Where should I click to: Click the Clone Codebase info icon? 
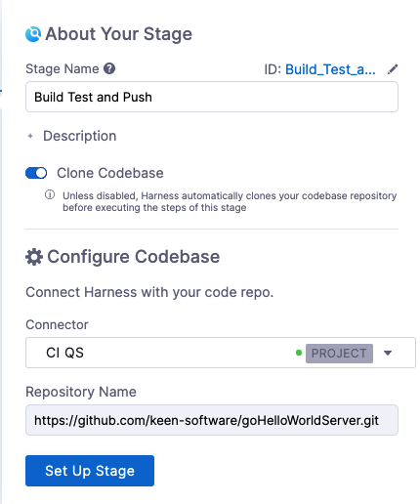click(x=50, y=195)
